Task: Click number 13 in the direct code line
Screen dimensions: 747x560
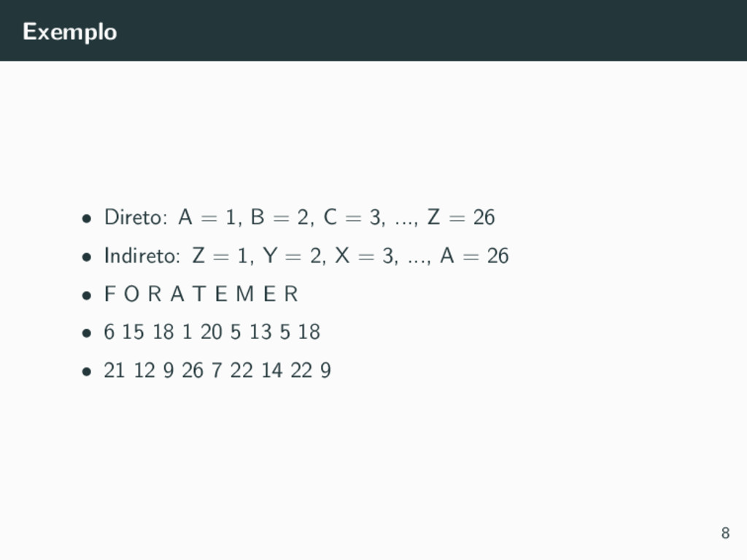Action: pyautogui.click(x=260, y=332)
